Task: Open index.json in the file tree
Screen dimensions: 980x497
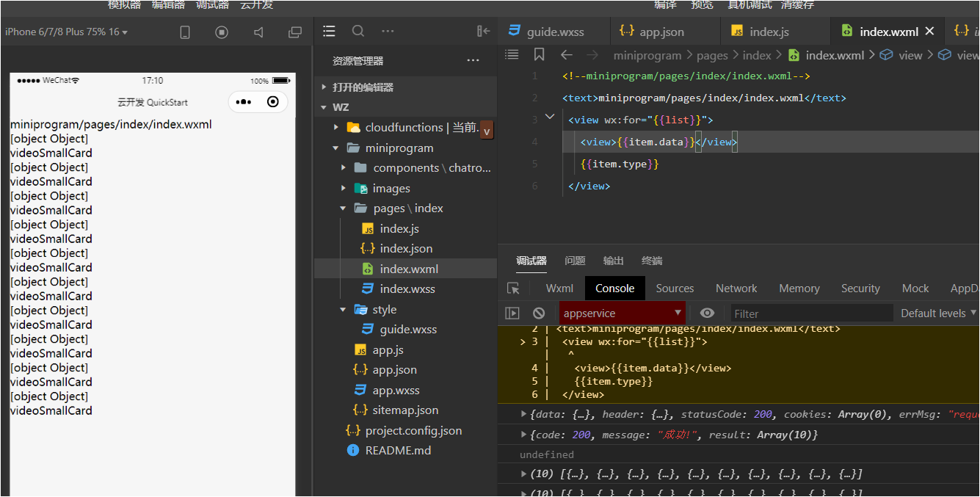Action: tap(405, 249)
